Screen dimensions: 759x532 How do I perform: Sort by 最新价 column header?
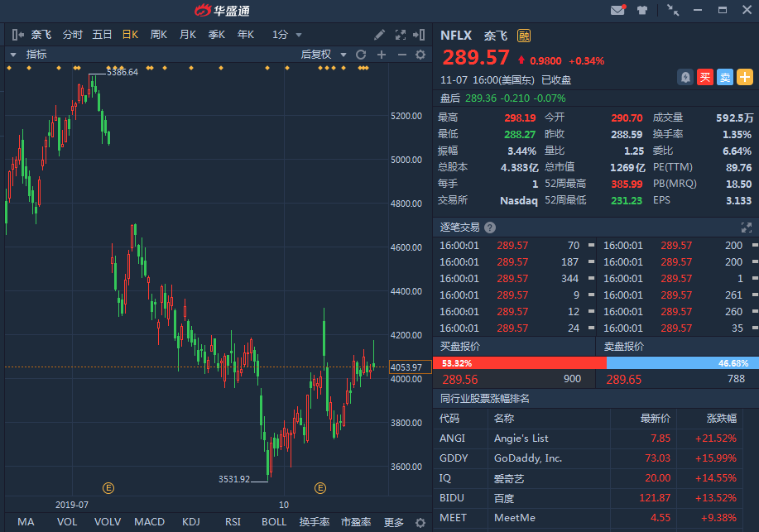[x=656, y=419]
